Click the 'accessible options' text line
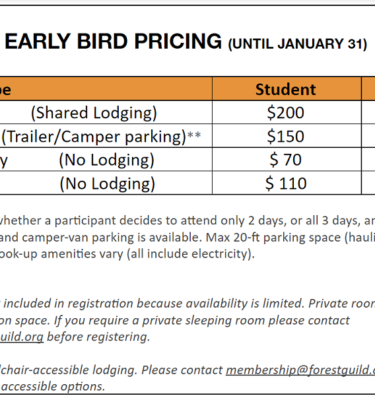 53,387
